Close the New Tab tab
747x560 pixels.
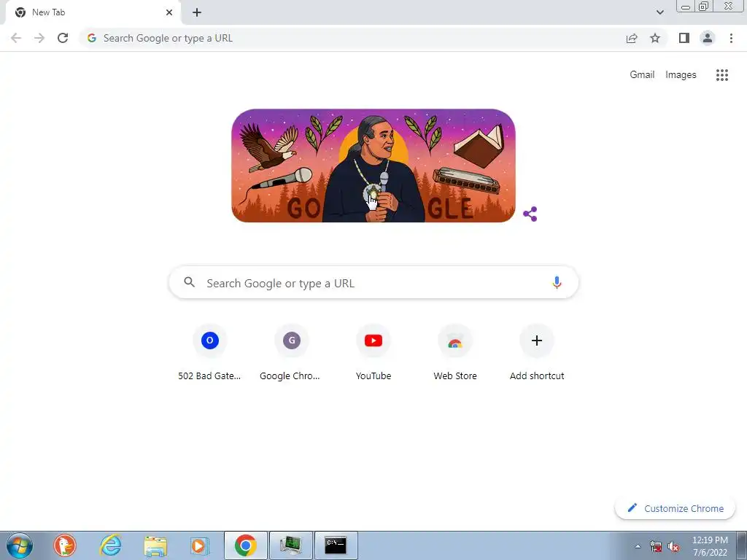coord(169,12)
